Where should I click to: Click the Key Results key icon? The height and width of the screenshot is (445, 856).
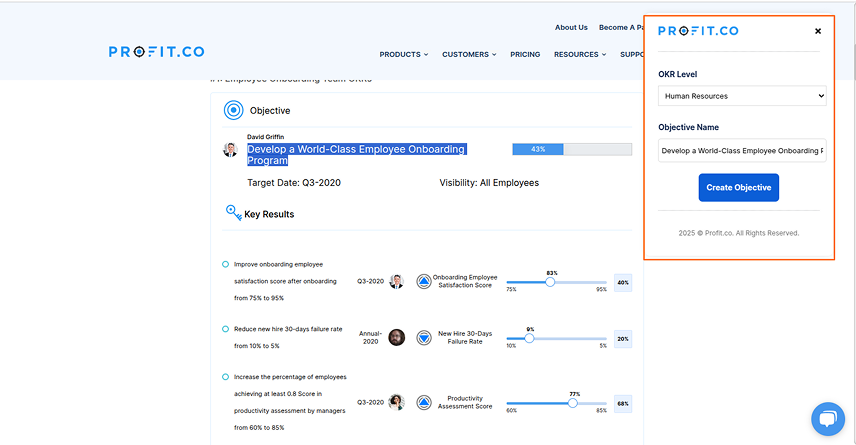click(x=234, y=212)
